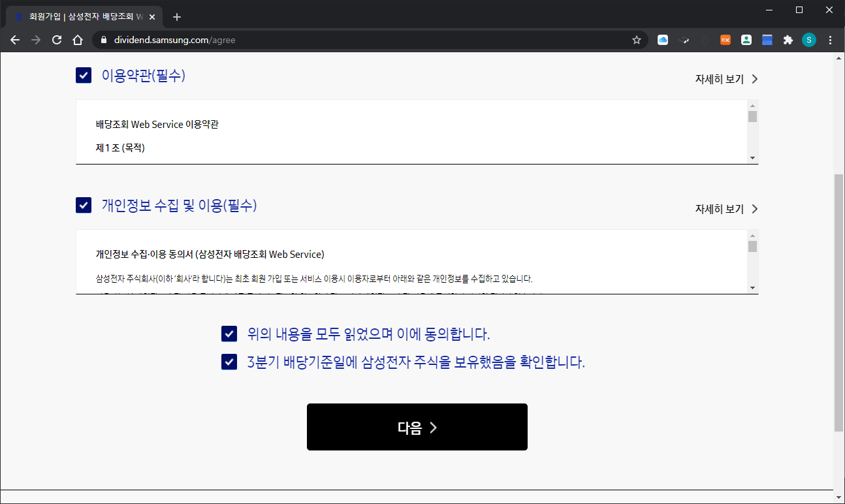845x504 pixels.
Task: Click 배당조회 Web Service 이용약관 text
Action: (x=157, y=124)
